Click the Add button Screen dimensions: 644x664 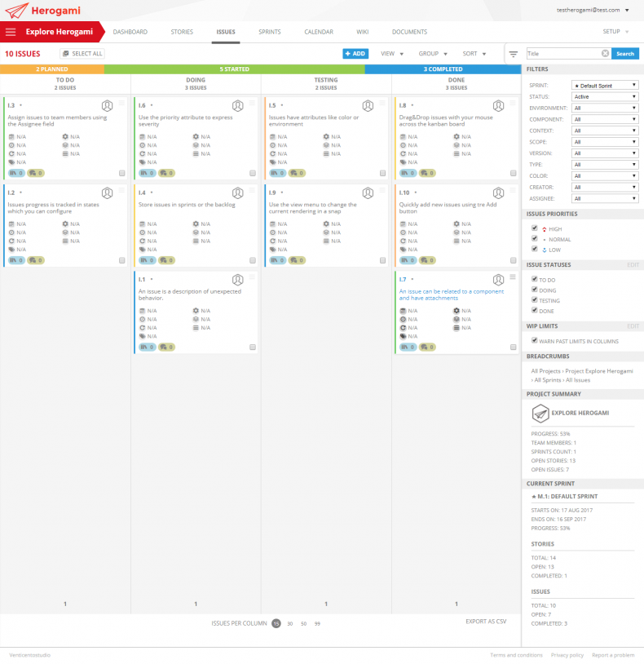(x=355, y=54)
